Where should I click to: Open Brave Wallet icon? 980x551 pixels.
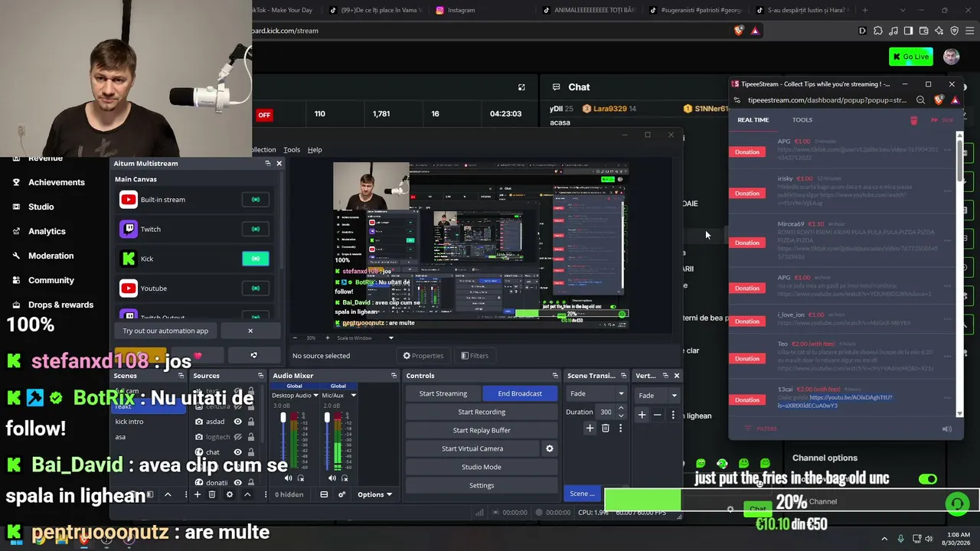923,31
